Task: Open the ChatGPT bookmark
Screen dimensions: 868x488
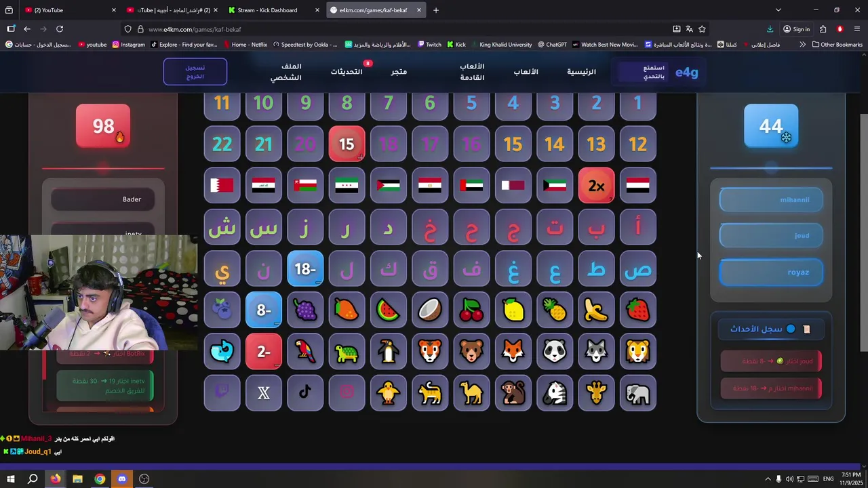Action: 552,45
